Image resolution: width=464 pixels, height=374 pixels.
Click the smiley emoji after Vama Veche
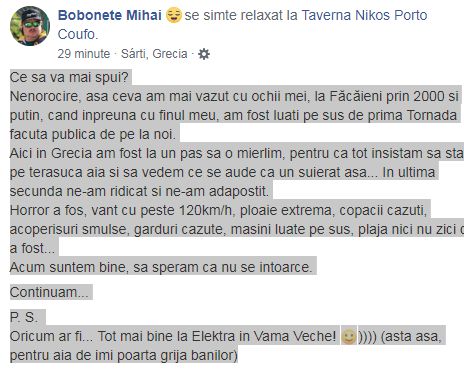349,336
